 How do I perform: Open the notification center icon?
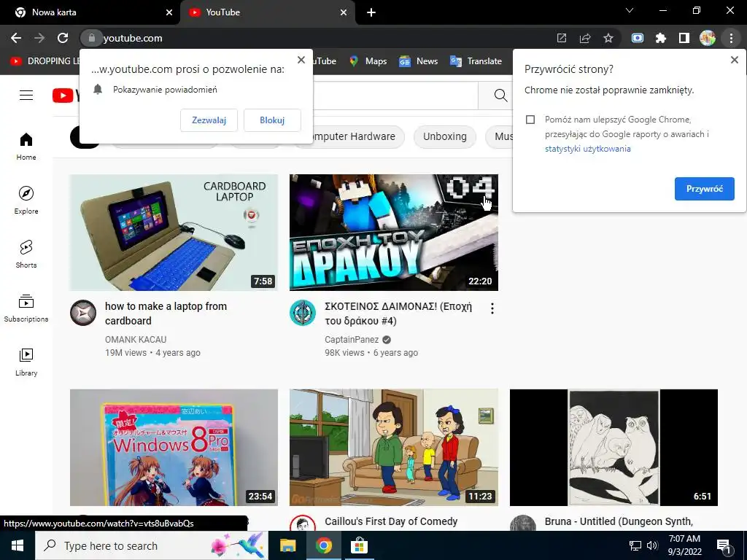pyautogui.click(x=724, y=546)
